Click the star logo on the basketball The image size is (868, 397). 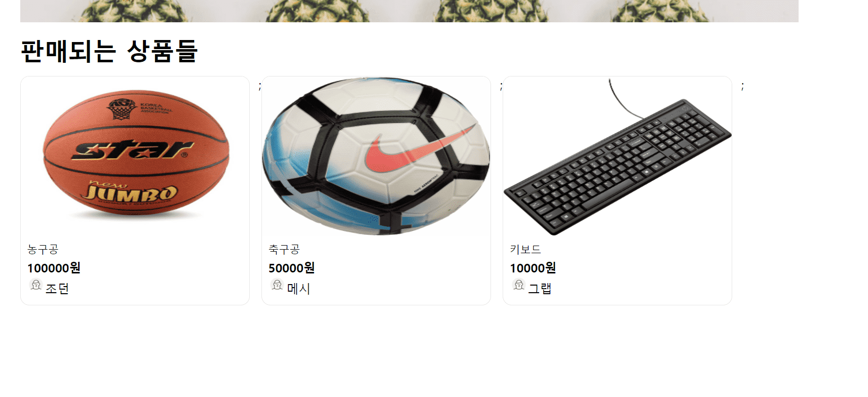(133, 149)
